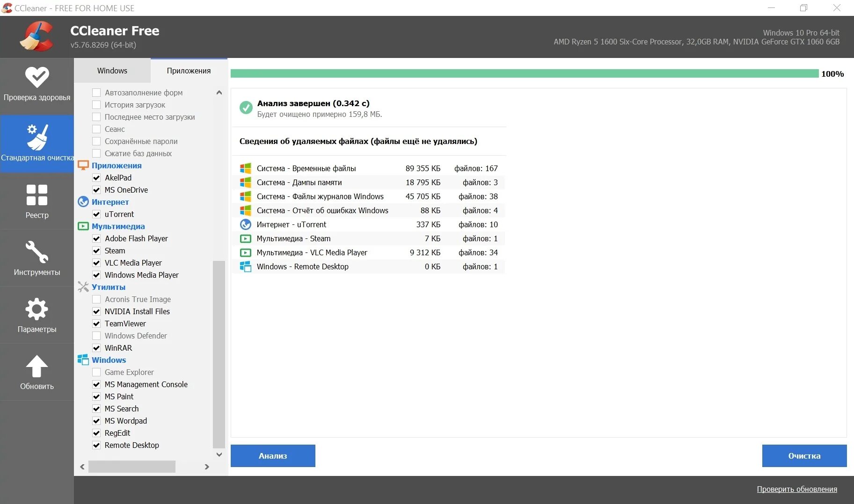Go to the Инструменты section label
Screen dimensions: 854x504
37,272
